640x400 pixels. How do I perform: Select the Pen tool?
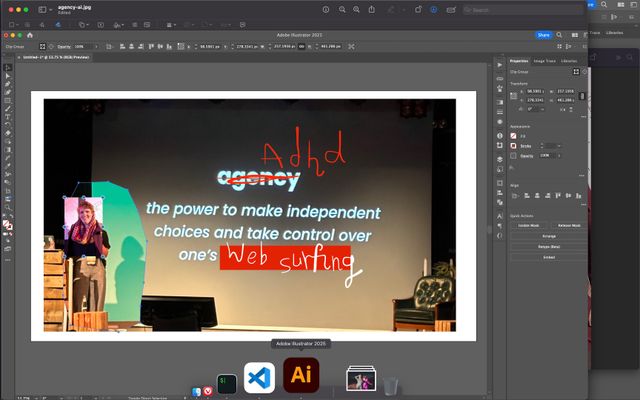point(7,84)
